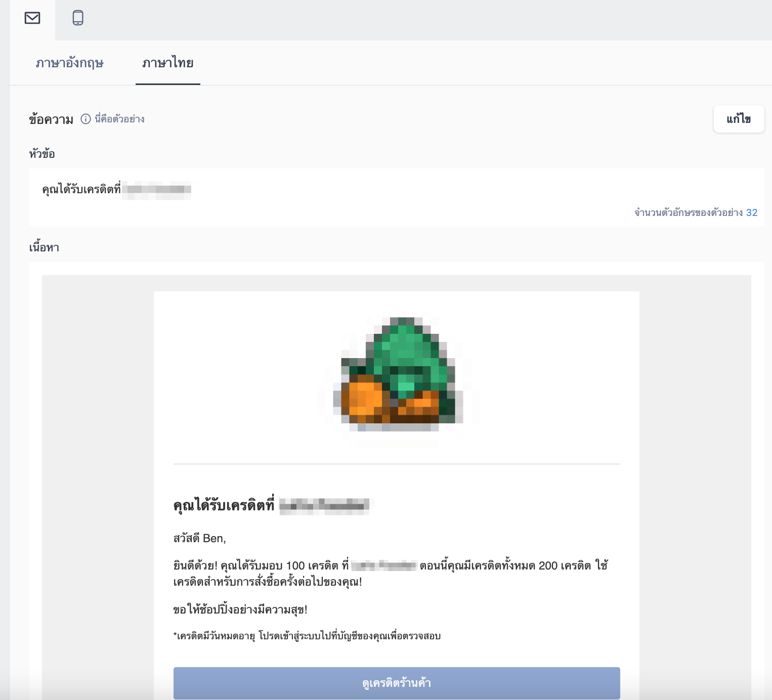772x700 pixels.
Task: Click the เนื้อหา content label
Action: pyautogui.click(x=44, y=247)
